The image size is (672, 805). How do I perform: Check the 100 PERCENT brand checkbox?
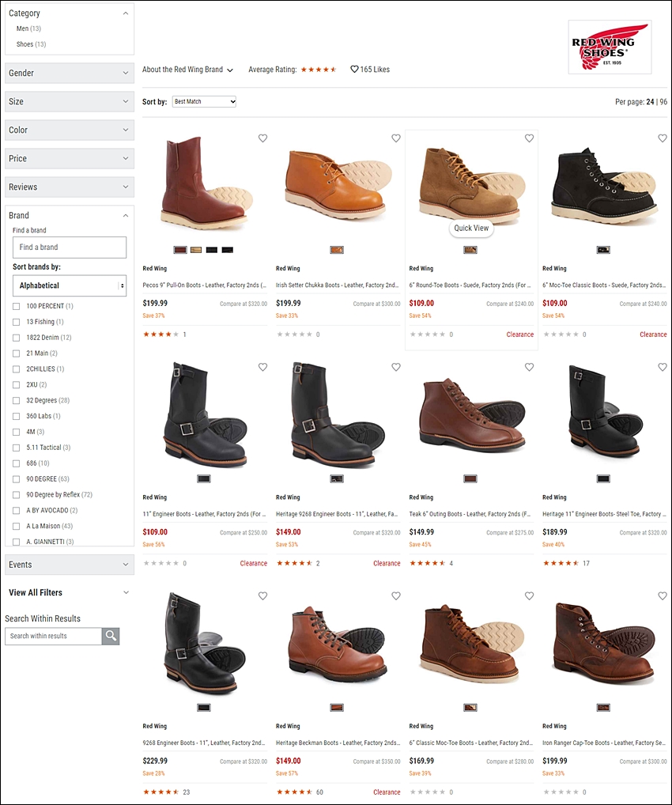17,307
